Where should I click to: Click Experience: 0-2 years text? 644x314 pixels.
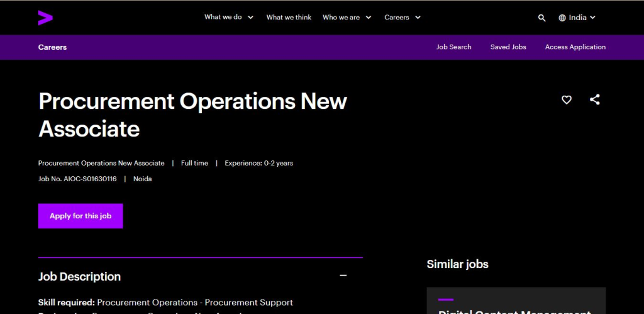[x=258, y=163]
